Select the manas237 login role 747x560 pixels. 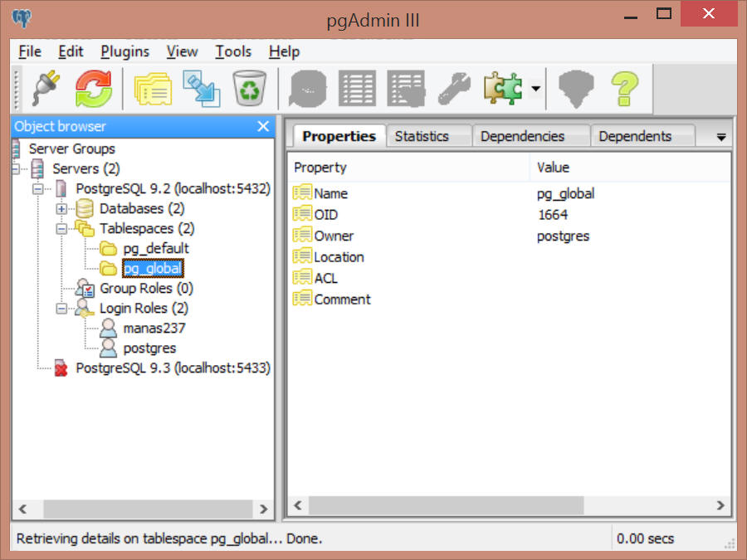[x=154, y=329]
